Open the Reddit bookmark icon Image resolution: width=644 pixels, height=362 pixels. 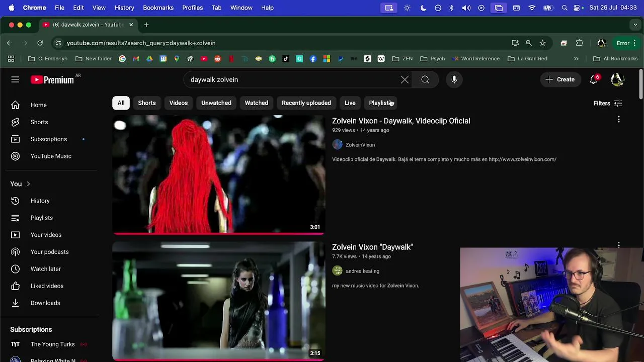217,59
